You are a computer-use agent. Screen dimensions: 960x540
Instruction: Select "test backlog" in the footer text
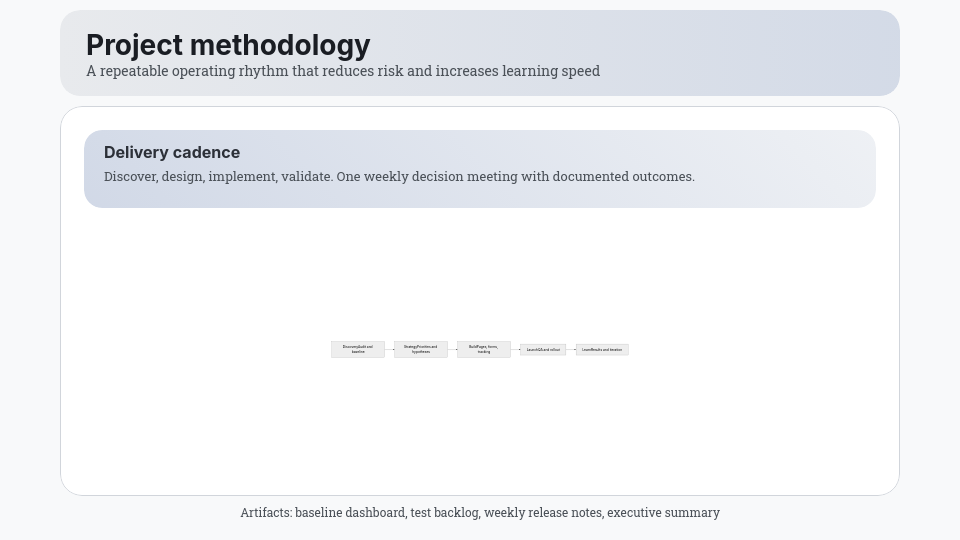pos(445,513)
